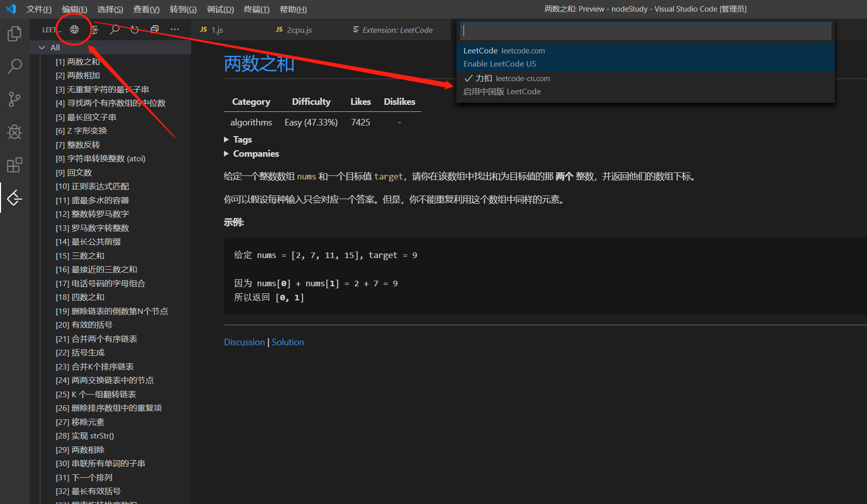Open problem [30] 串联所有单词的子串

click(100, 464)
